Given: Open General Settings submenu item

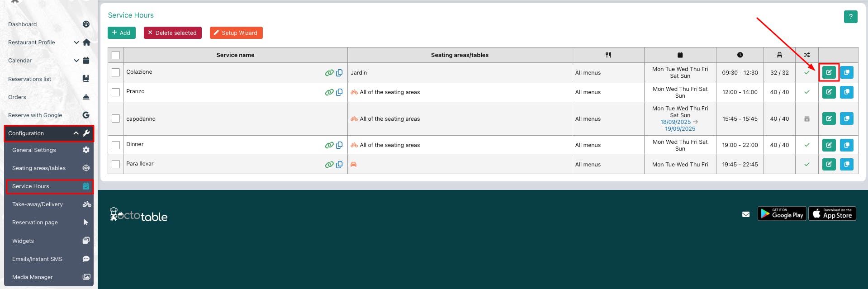Looking at the screenshot, I should tap(49, 150).
